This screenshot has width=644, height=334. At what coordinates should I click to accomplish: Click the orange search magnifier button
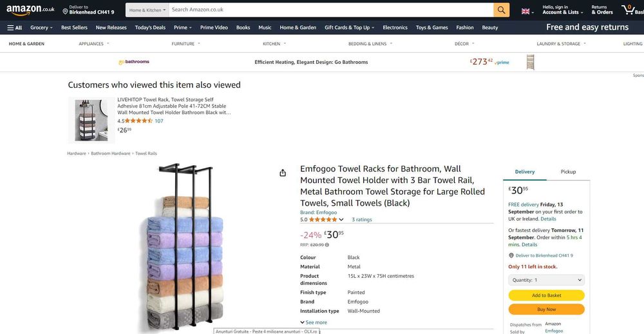pos(502,10)
